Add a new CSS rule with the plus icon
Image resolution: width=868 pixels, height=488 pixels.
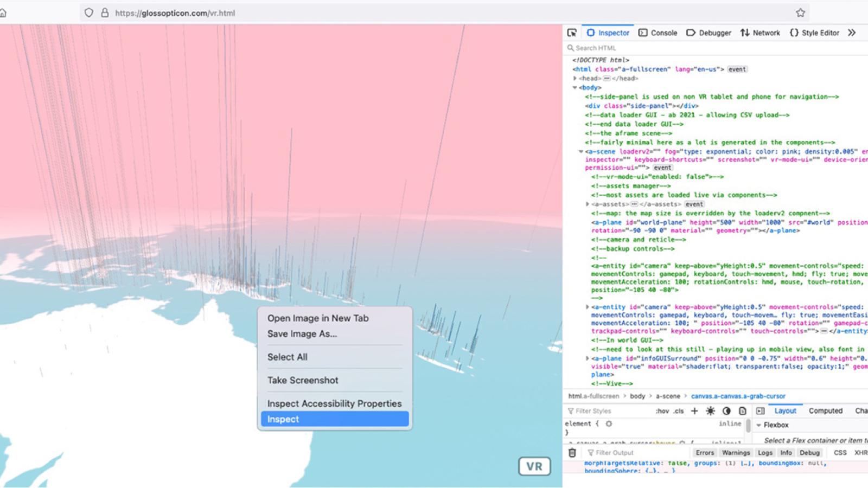(x=694, y=411)
